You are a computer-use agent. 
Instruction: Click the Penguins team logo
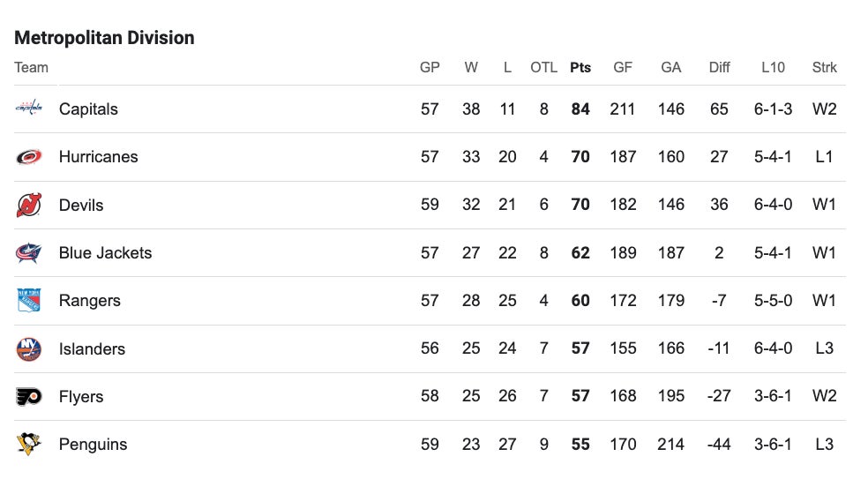[28, 445]
